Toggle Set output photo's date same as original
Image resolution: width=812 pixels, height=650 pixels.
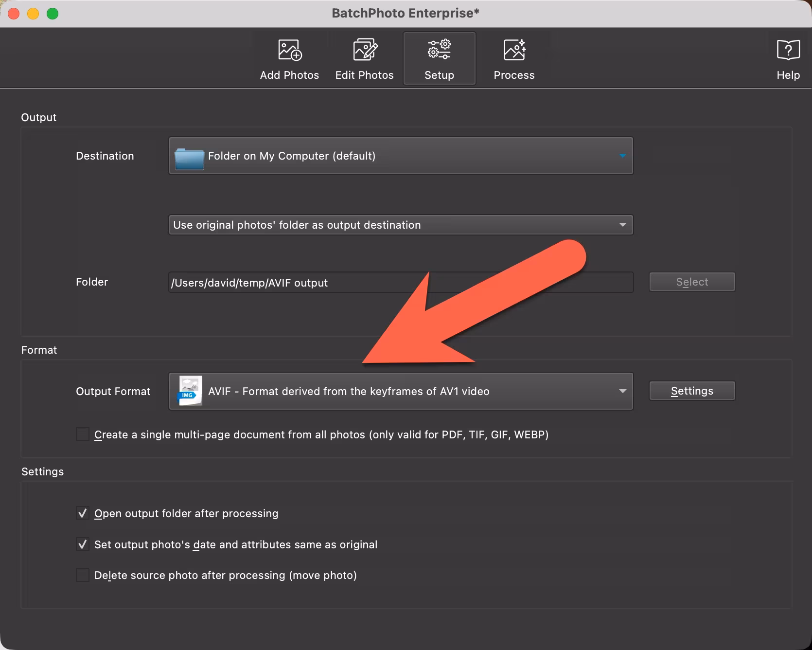(x=83, y=544)
